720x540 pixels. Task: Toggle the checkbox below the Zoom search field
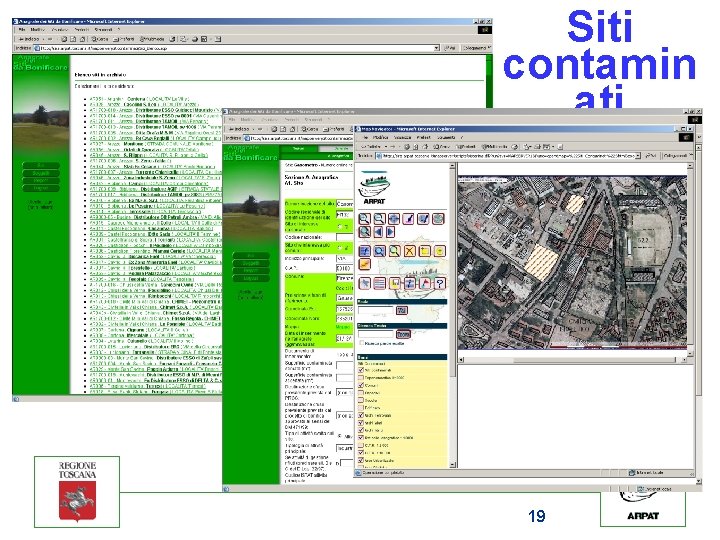362,343
